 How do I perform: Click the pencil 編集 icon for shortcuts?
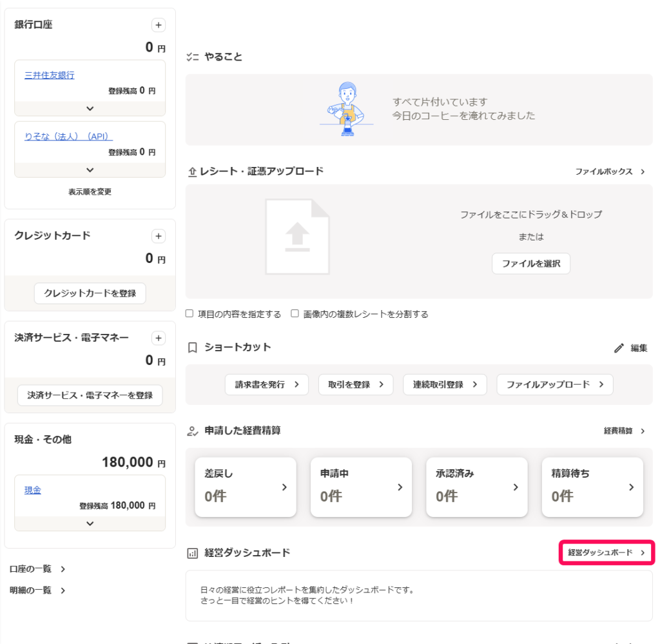pyautogui.click(x=619, y=348)
